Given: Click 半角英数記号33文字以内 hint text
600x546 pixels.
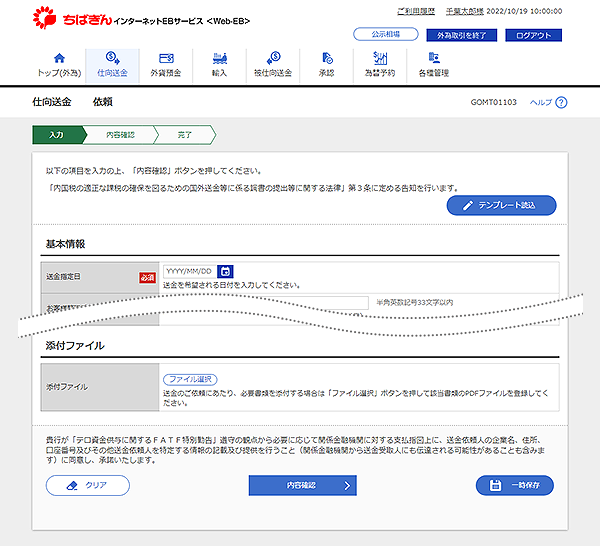Looking at the screenshot, I should click(x=414, y=303).
